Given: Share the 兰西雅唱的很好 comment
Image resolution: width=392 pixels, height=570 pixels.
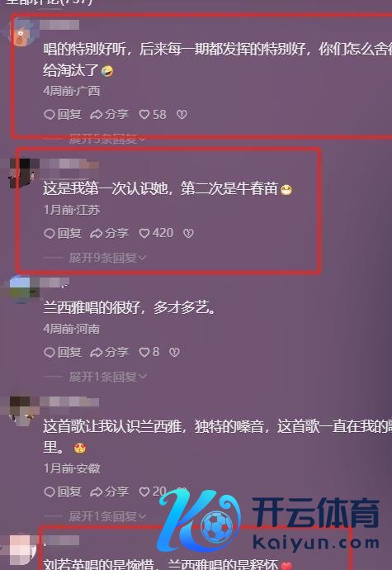Looking at the screenshot, I should (110, 352).
